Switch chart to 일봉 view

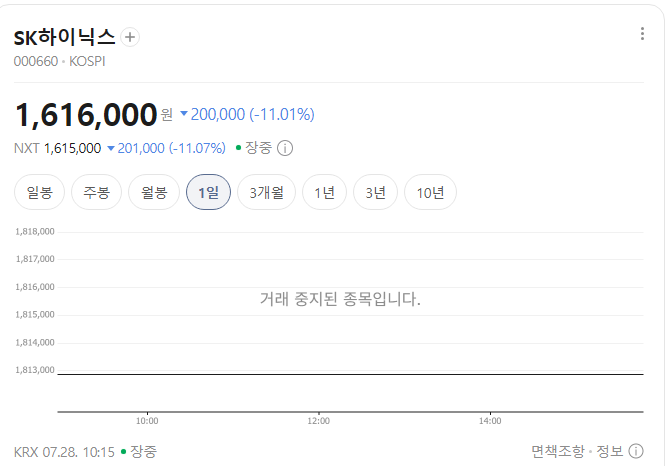(x=39, y=192)
